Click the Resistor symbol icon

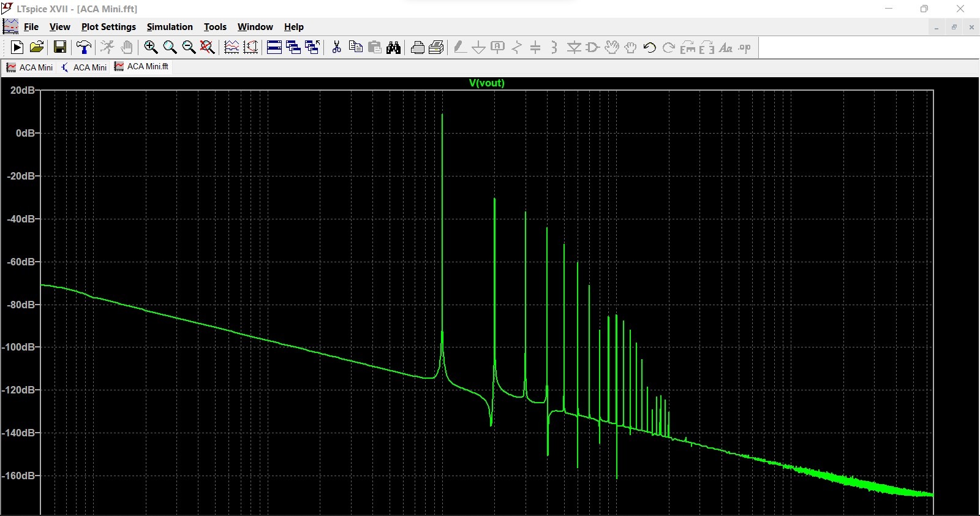[x=517, y=47]
